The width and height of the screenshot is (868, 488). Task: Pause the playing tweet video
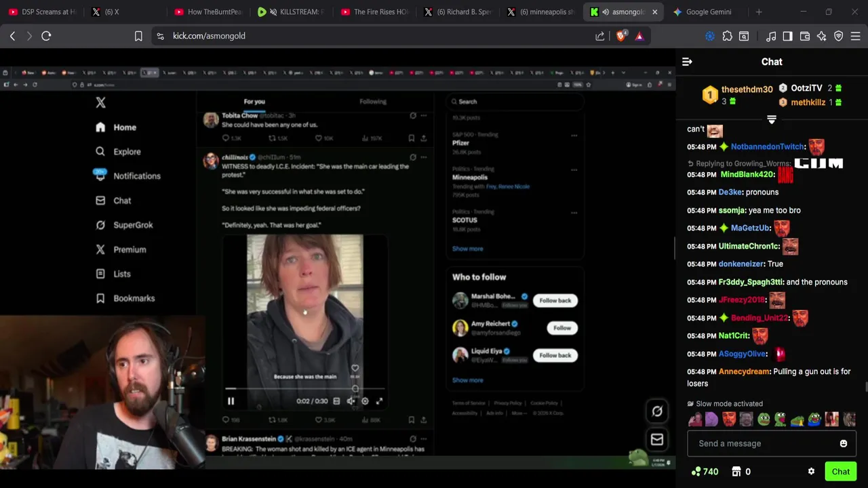point(231,401)
